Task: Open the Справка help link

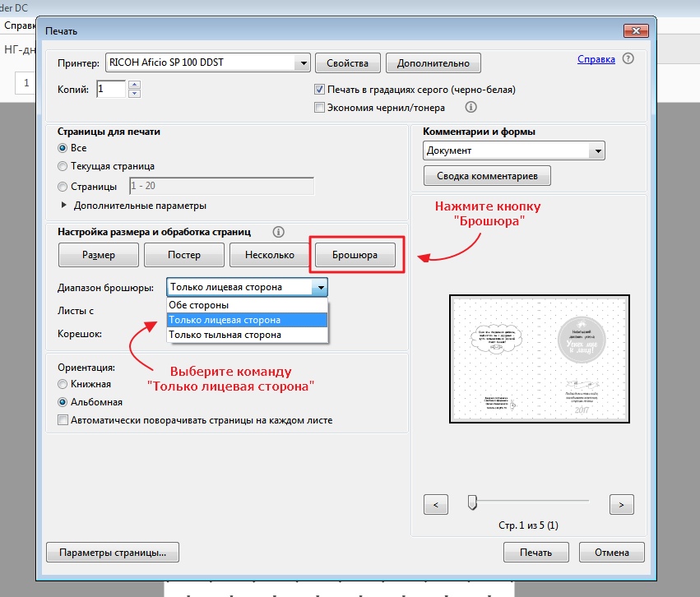Action: [596, 59]
